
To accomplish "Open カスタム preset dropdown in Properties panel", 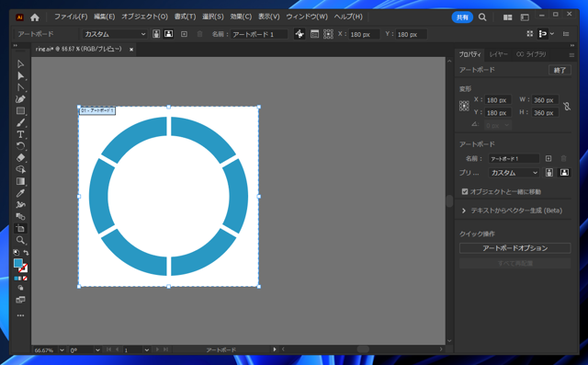I will [514, 173].
